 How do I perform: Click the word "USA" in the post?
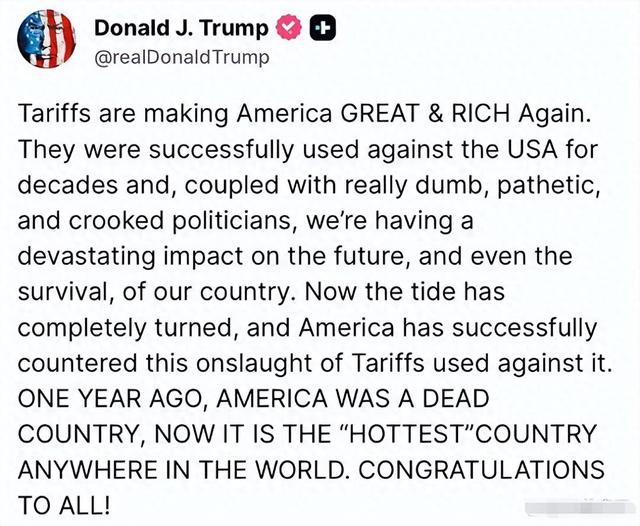532,149
